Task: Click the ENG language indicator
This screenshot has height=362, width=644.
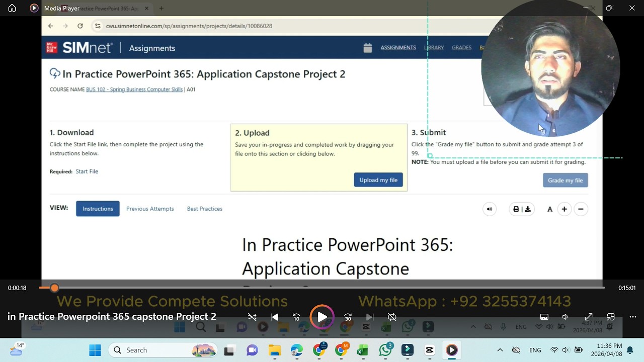Action: (x=535, y=350)
